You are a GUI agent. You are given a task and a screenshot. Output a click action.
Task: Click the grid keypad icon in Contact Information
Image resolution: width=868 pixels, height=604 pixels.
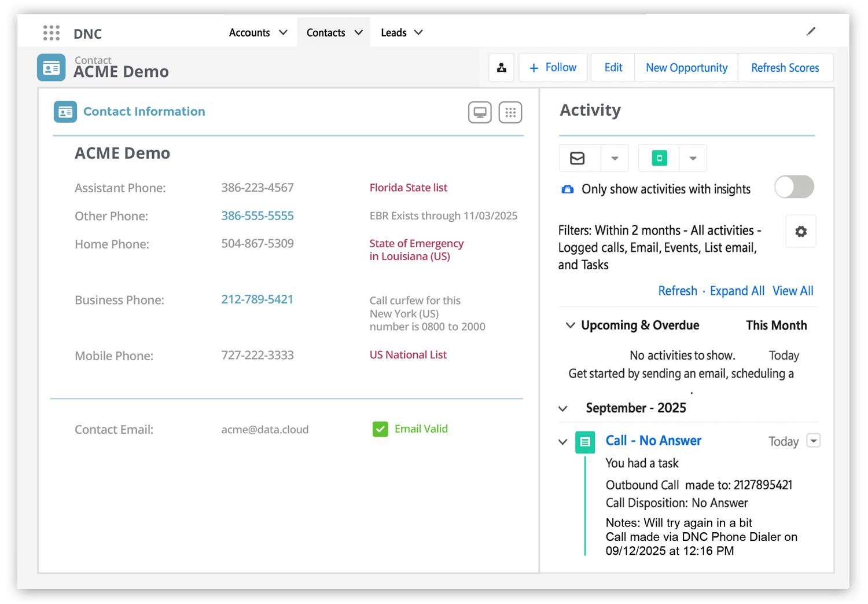(510, 112)
